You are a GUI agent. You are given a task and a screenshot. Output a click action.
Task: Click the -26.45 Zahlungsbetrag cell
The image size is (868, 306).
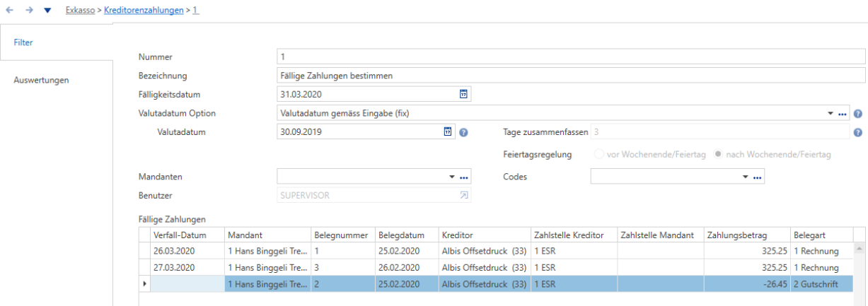[748, 283]
